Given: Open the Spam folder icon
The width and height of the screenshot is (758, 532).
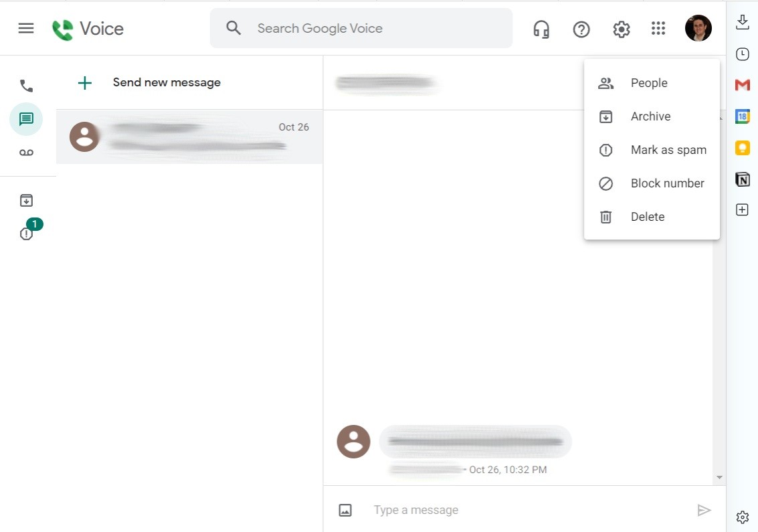Looking at the screenshot, I should pyautogui.click(x=26, y=234).
